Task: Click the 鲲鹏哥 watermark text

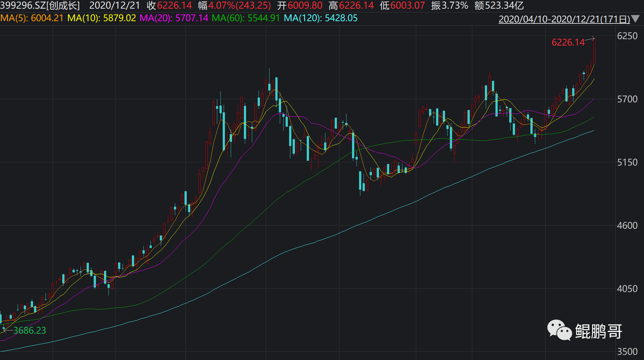Action: click(x=598, y=331)
